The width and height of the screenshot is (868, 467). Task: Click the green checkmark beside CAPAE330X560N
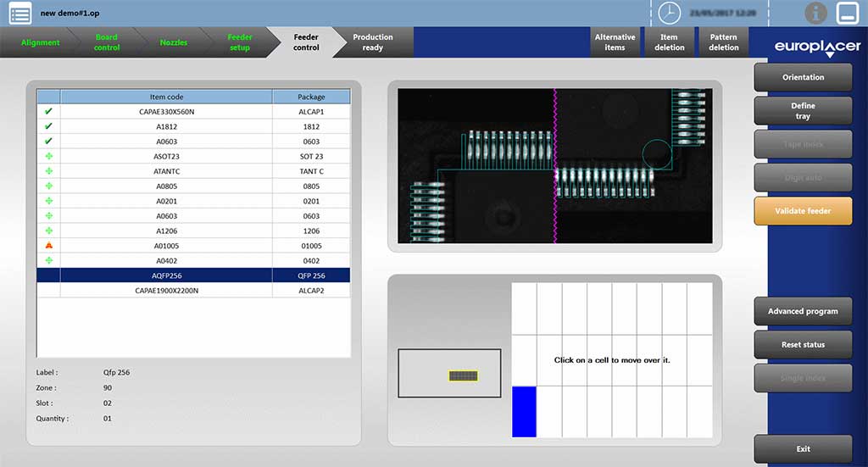click(x=48, y=112)
